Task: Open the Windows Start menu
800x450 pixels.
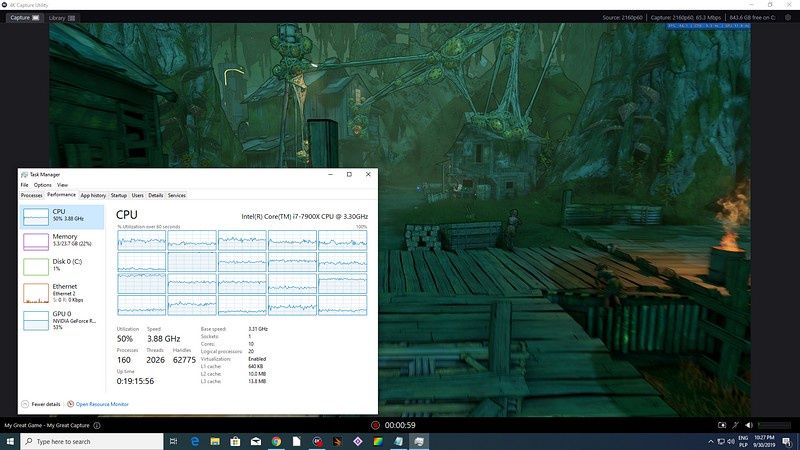Action: [10, 441]
